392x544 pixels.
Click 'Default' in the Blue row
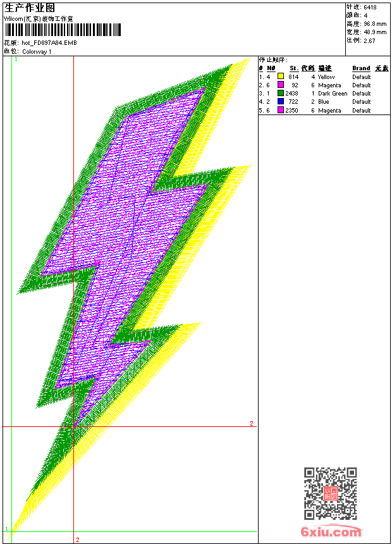[x=362, y=102]
